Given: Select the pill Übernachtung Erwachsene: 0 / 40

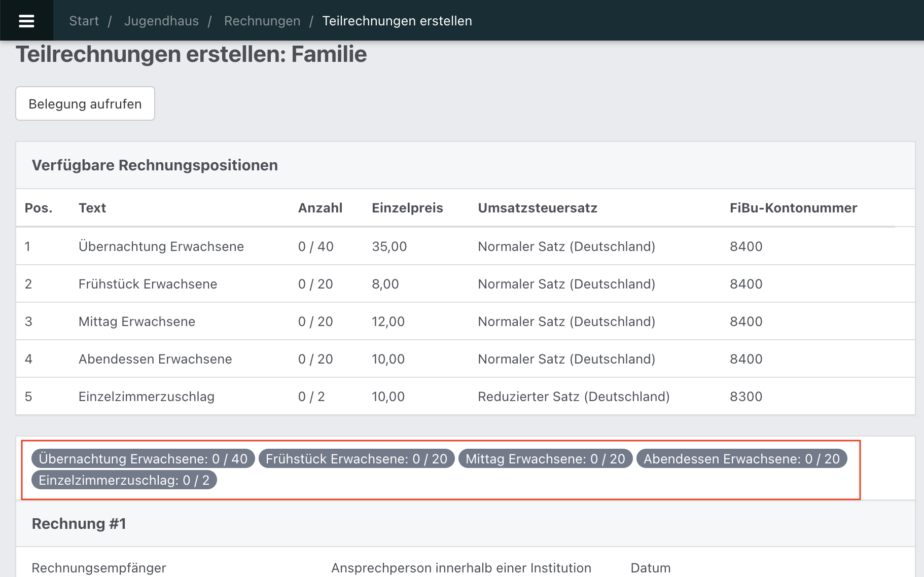Looking at the screenshot, I should (144, 458).
